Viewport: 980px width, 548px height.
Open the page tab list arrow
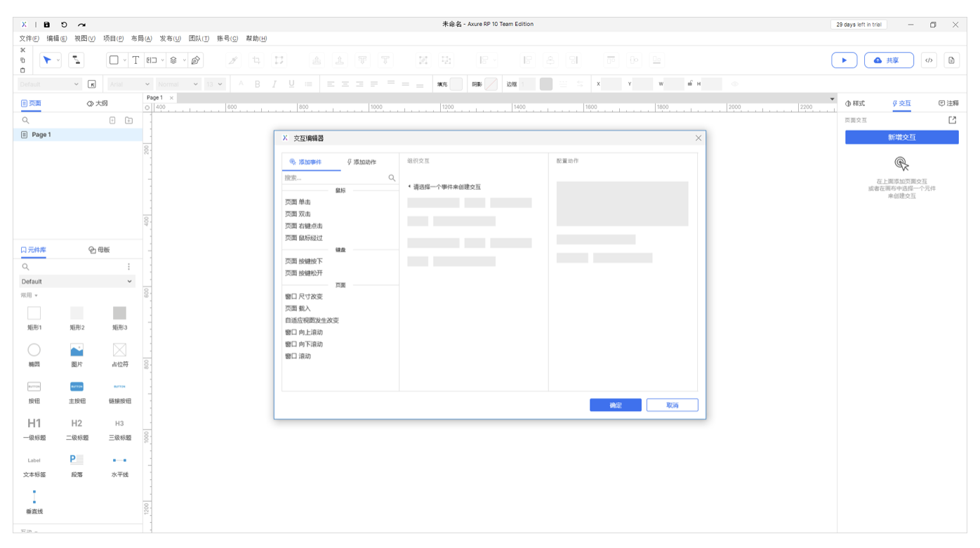tap(833, 98)
